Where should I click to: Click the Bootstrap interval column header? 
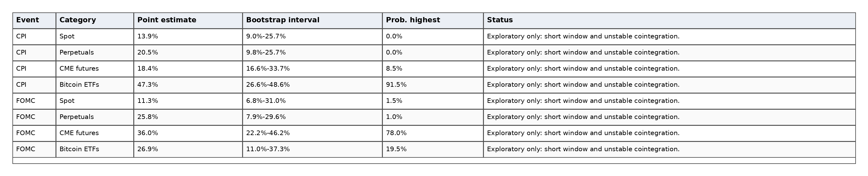click(x=312, y=20)
